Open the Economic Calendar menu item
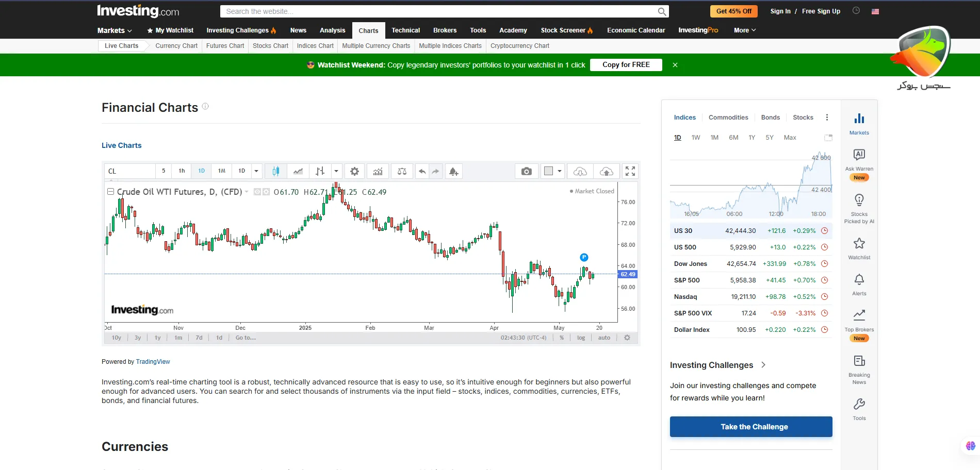980x470 pixels. pos(636,30)
